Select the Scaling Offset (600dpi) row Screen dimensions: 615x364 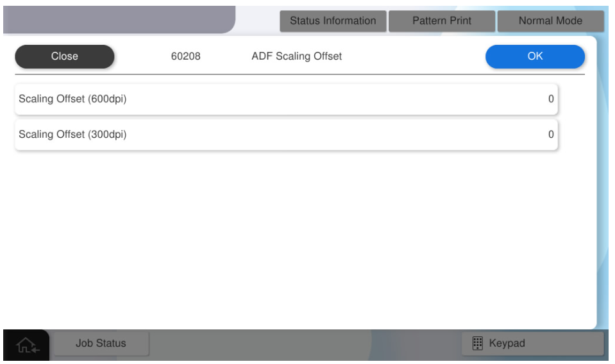pos(286,99)
